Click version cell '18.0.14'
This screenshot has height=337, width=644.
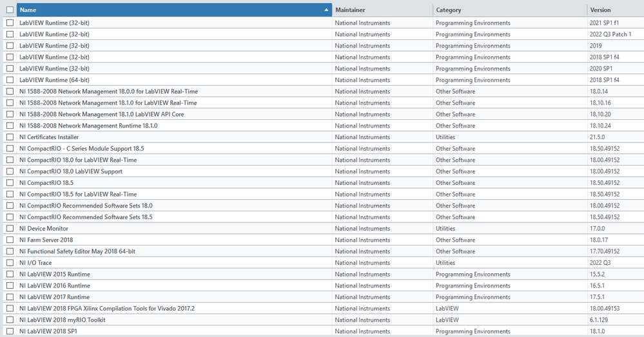599,91
